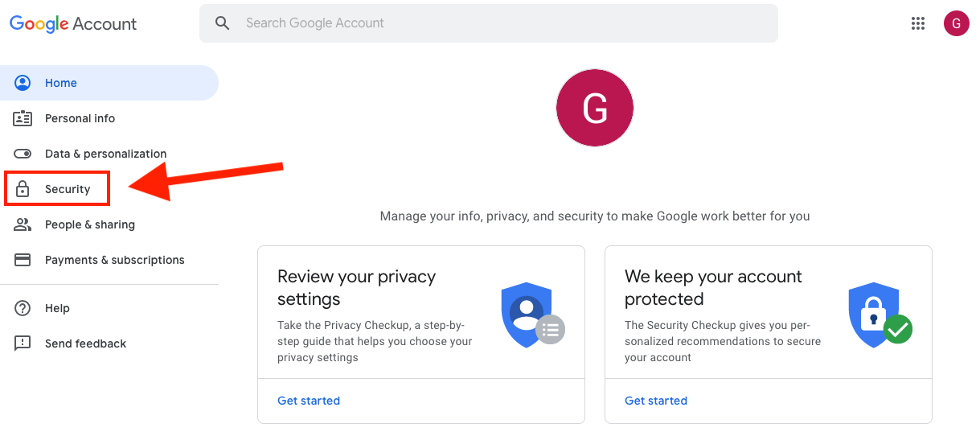Image resolution: width=980 pixels, height=436 pixels.
Task: Click Get started under privacy settings
Action: (x=309, y=401)
